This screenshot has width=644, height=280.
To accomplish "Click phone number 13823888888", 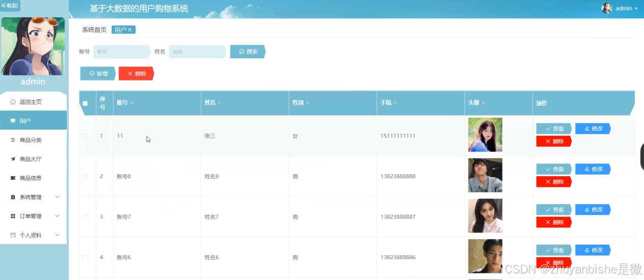I will 398,176.
